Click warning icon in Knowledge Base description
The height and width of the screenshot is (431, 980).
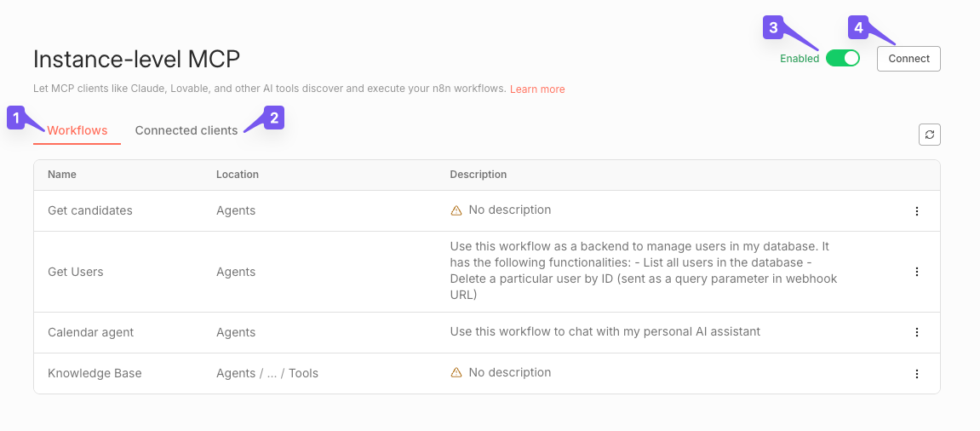pos(456,373)
